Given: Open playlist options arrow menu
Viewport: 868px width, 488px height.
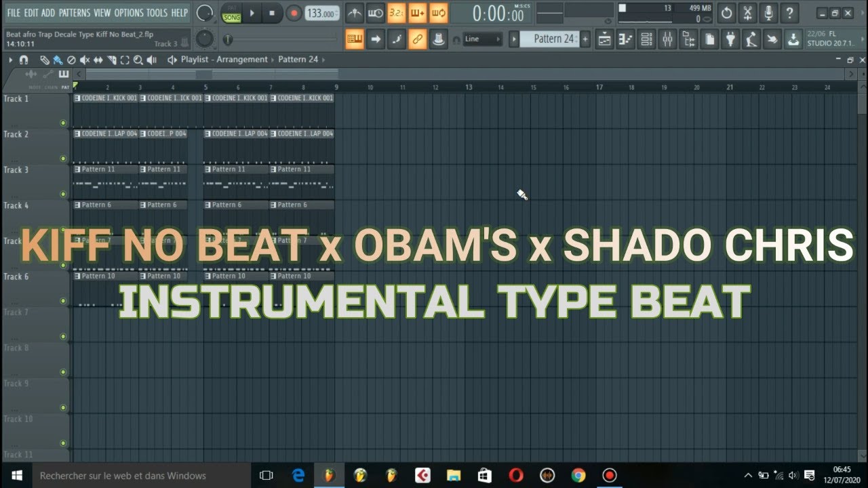Looking at the screenshot, I should (11, 60).
